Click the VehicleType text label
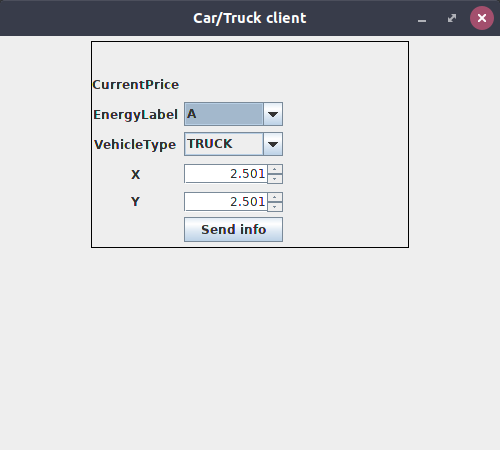This screenshot has height=450, width=500. click(x=135, y=145)
